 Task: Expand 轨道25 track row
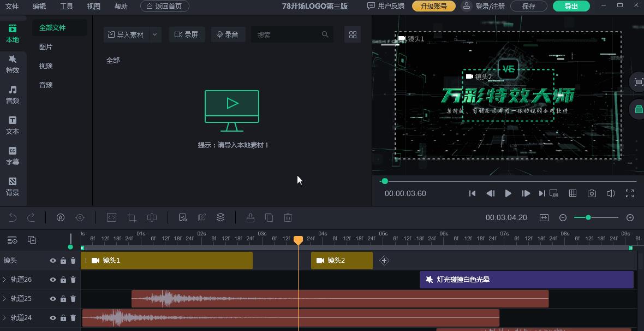coord(4,299)
